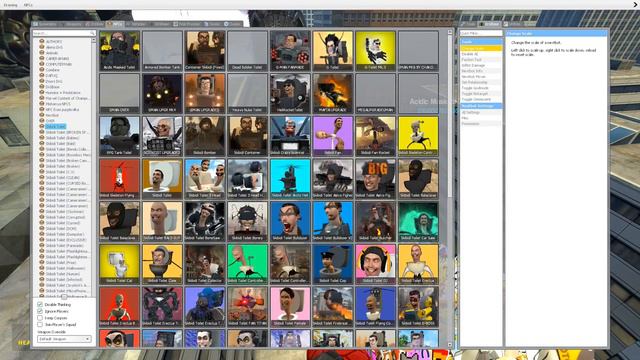
Task: Click the category tree scrollbar up arrow
Action: coord(93,40)
